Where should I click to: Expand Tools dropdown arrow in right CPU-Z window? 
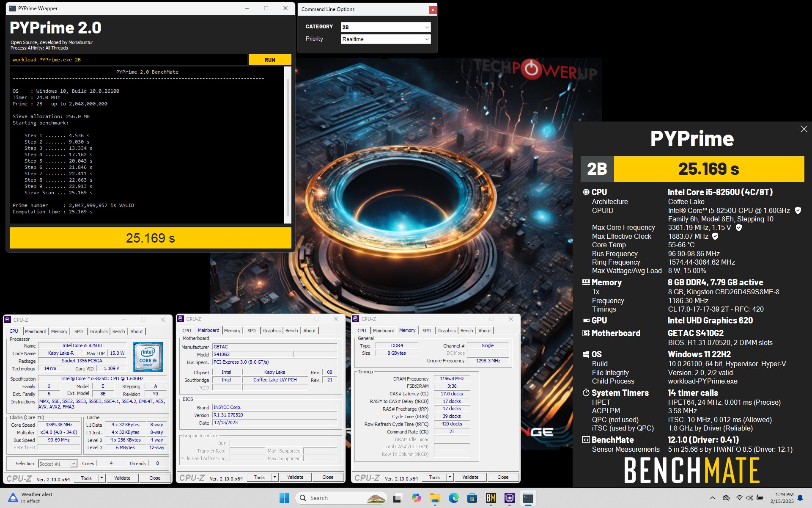pyautogui.click(x=450, y=477)
